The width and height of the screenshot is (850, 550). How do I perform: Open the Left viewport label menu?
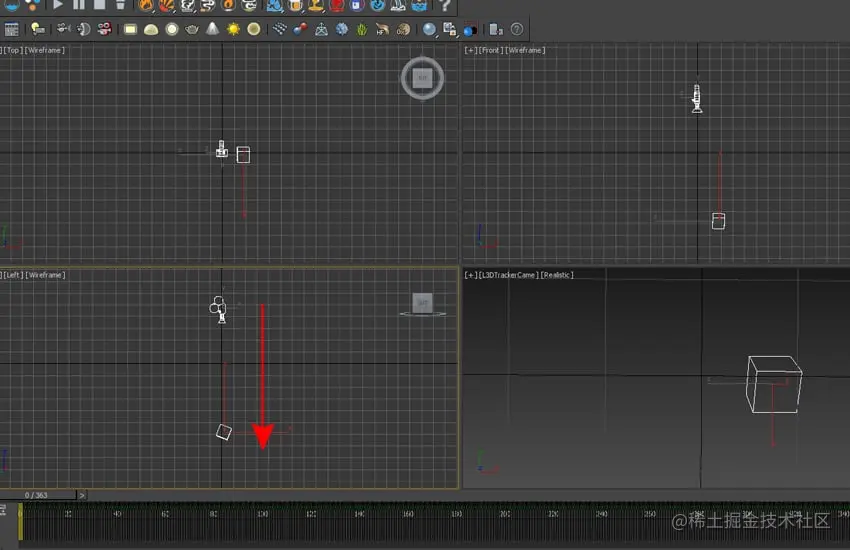pyautogui.click(x=12, y=275)
